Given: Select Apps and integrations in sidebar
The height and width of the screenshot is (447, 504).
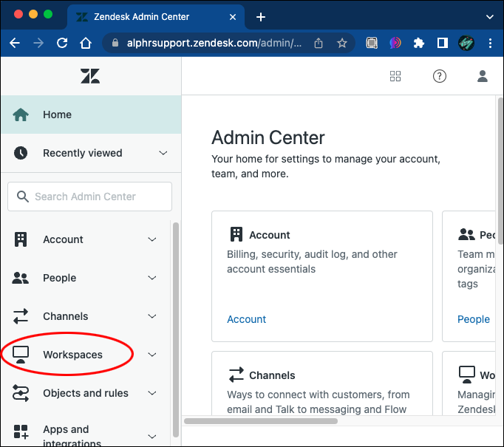Looking at the screenshot, I should (72, 436).
